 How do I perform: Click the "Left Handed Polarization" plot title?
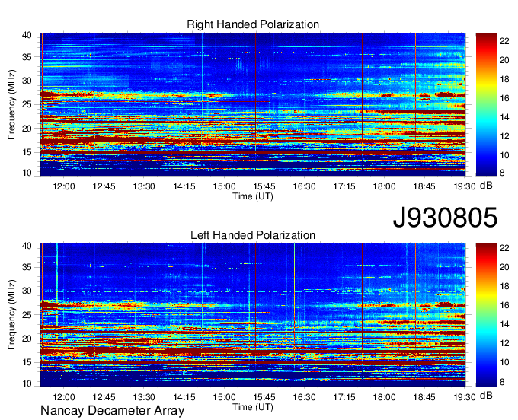253,235
